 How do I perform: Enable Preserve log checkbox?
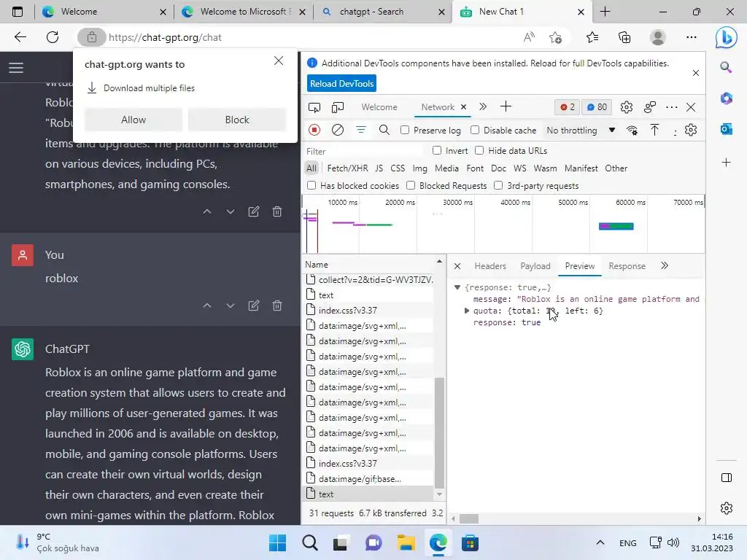(x=405, y=130)
